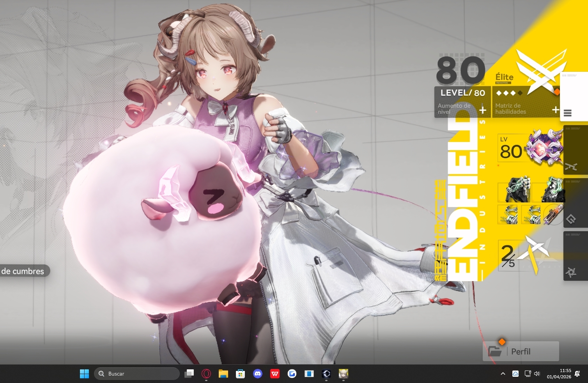The height and width of the screenshot is (383, 588).
Task: Open File Explorer from the taskbar
Action: pyautogui.click(x=223, y=374)
